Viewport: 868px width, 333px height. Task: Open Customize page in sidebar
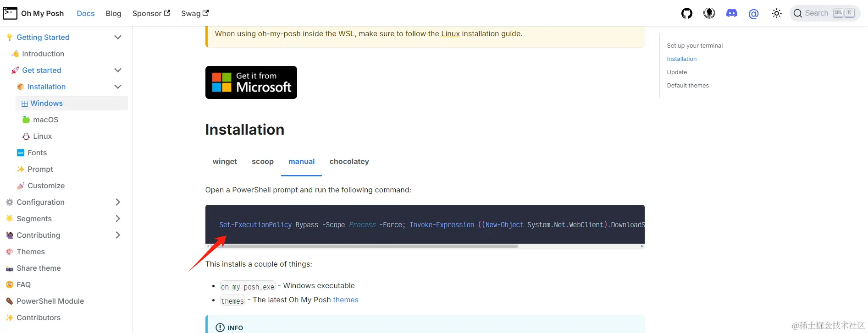point(46,186)
